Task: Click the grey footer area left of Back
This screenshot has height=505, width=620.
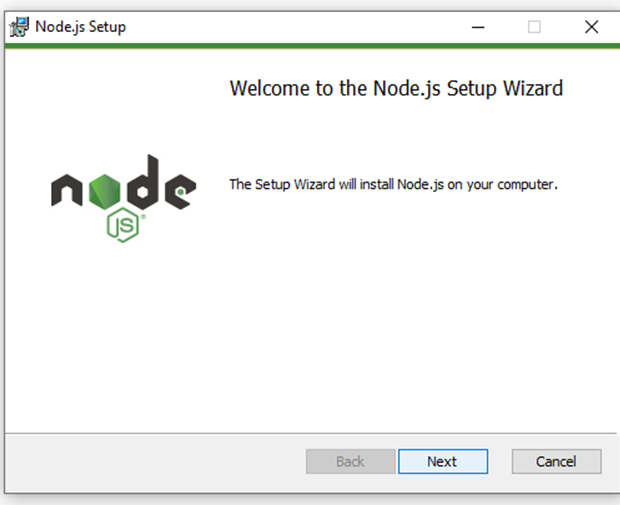Action: [x=155, y=461]
